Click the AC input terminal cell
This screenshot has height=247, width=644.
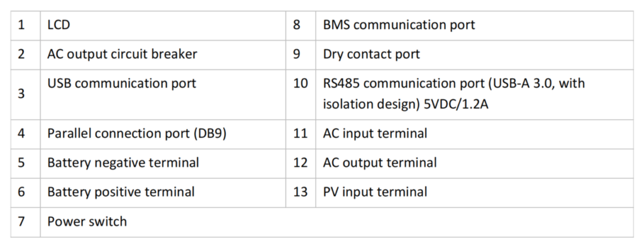pos(474,134)
